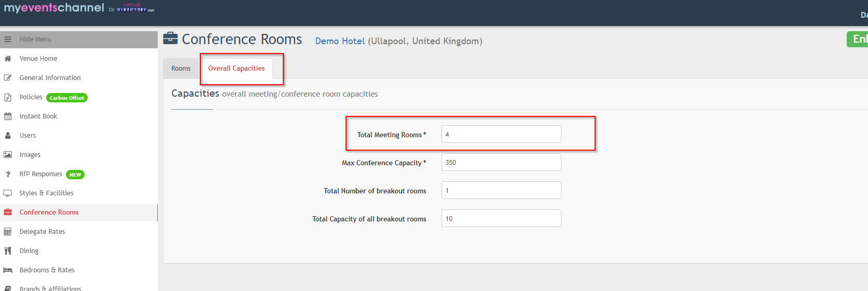
Task: Select the Overall Capacities tab
Action: click(x=237, y=69)
